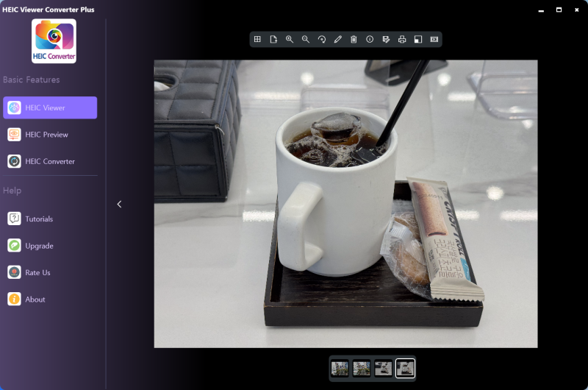The width and height of the screenshot is (588, 390).
Task: Print the current image
Action: 402,39
